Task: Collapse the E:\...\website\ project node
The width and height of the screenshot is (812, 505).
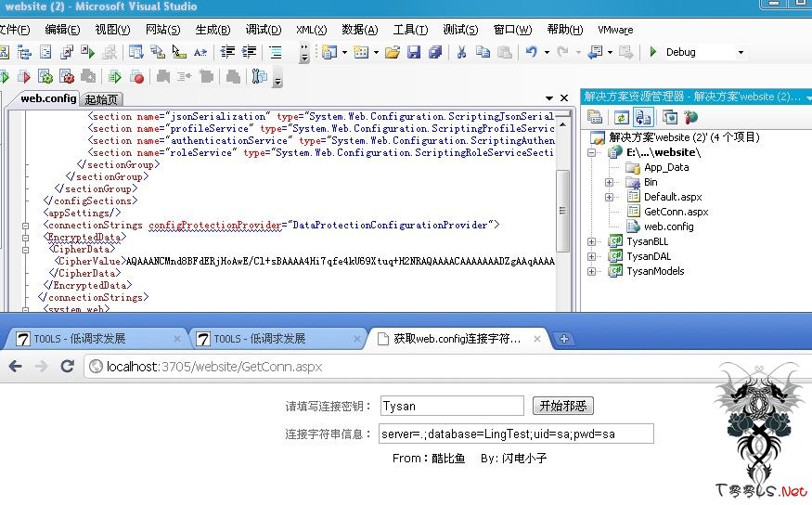Action: [x=591, y=153]
